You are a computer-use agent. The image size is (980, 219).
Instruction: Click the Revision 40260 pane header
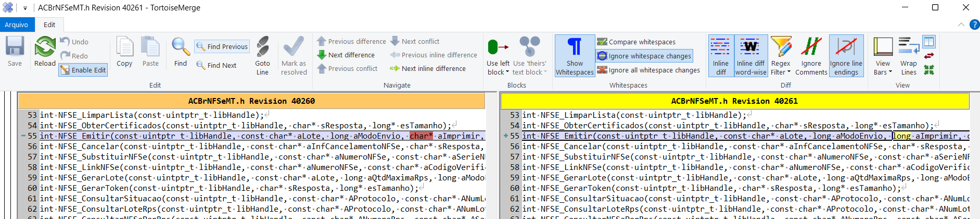tap(251, 101)
